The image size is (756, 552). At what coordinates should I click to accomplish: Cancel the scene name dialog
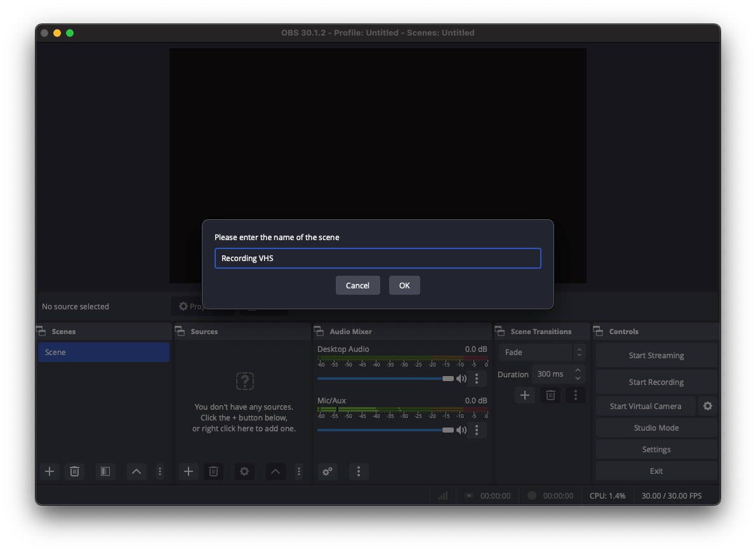point(357,285)
